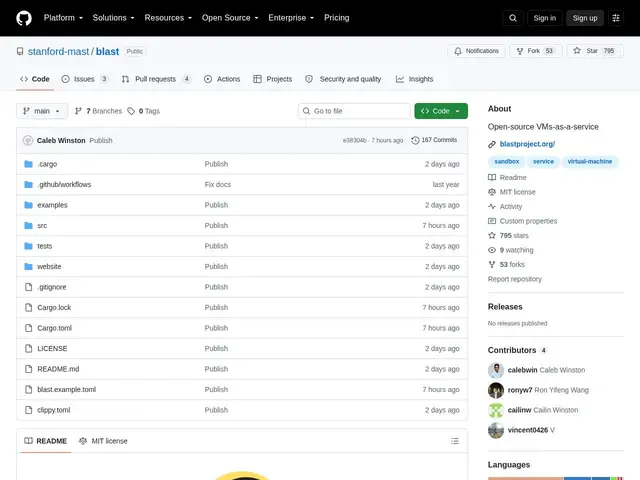The height and width of the screenshot is (480, 640).
Task: Click the fork icon beside 53 forks
Action: (x=492, y=264)
